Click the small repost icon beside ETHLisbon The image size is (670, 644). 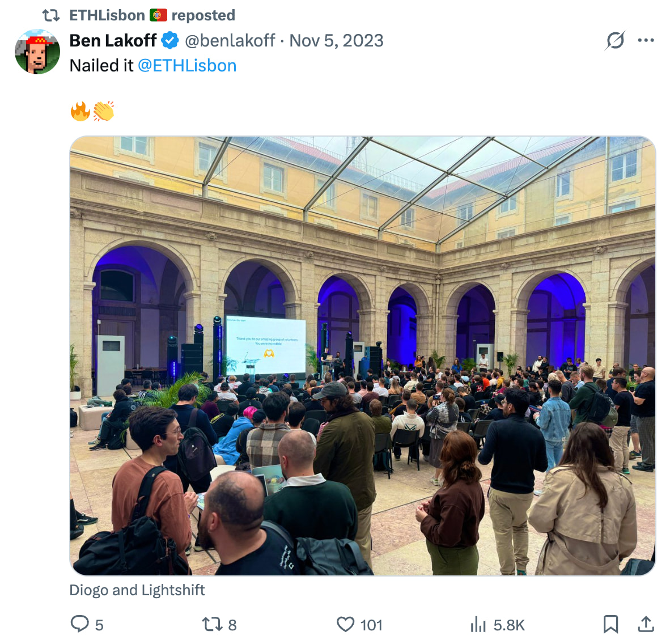point(51,15)
